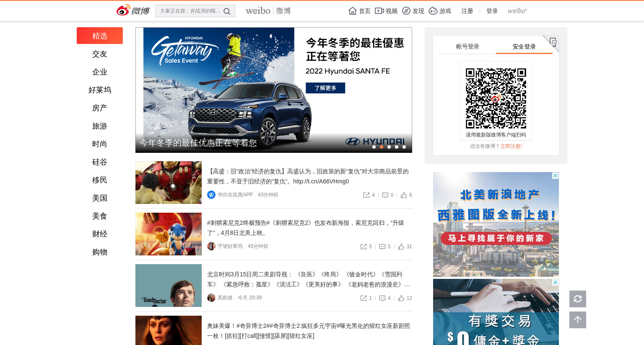Open 北美新浪地产 Seattle ad banner
The width and height of the screenshot is (644, 345).
(x=496, y=224)
